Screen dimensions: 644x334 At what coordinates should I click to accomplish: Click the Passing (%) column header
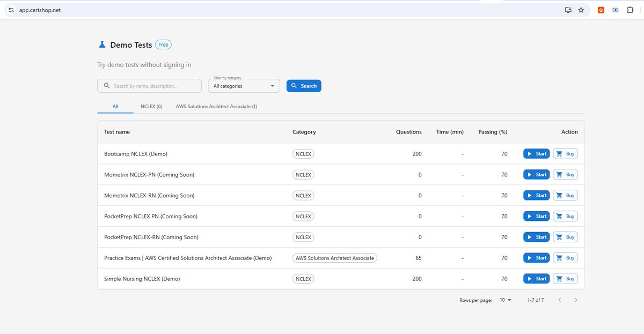(x=493, y=132)
